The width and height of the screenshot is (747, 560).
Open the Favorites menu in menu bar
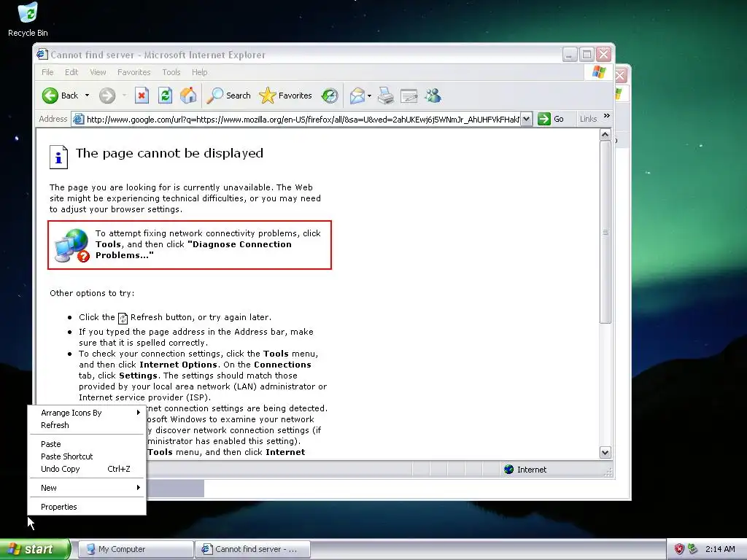click(x=134, y=72)
